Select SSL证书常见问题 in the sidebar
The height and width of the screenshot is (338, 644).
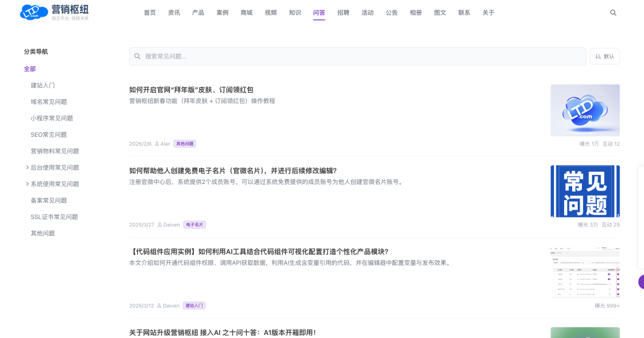pyautogui.click(x=54, y=217)
